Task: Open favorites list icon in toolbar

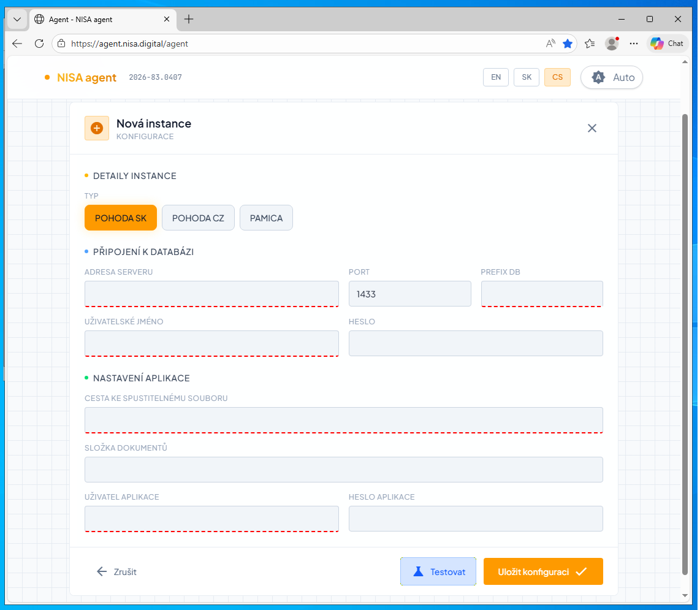Action: pyautogui.click(x=590, y=44)
